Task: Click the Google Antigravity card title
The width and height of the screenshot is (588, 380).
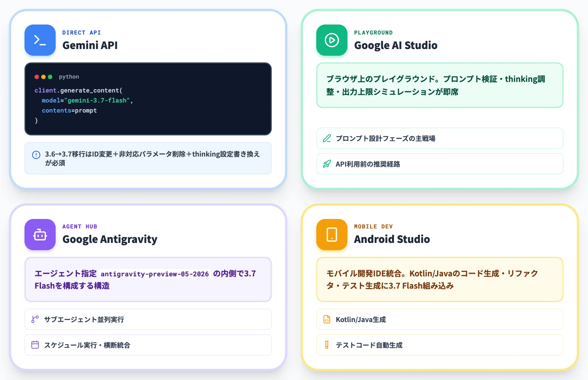Action: [110, 239]
